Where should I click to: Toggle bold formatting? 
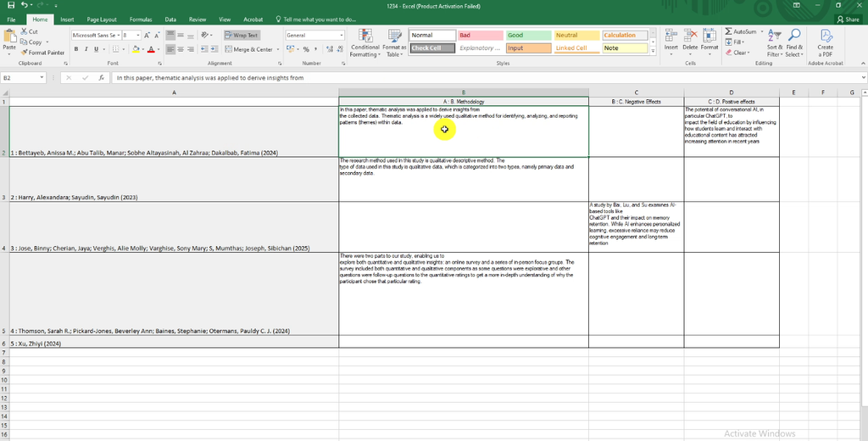click(75, 49)
